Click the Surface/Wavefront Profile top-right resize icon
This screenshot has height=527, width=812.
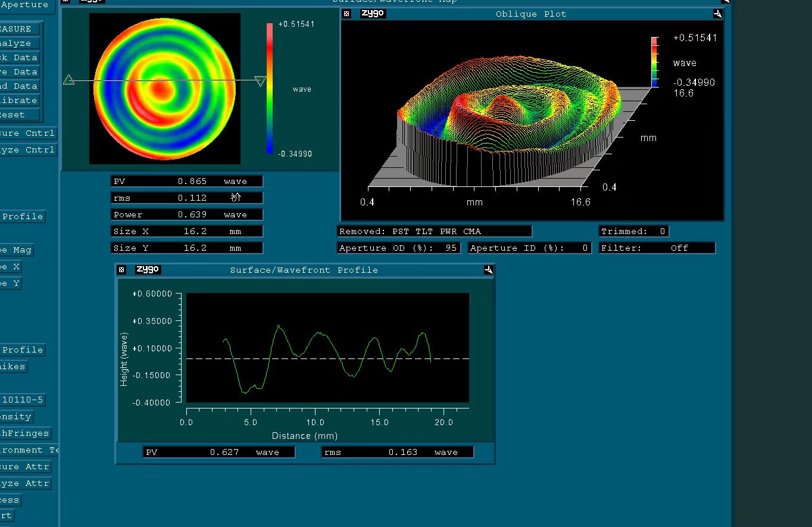tap(488, 270)
